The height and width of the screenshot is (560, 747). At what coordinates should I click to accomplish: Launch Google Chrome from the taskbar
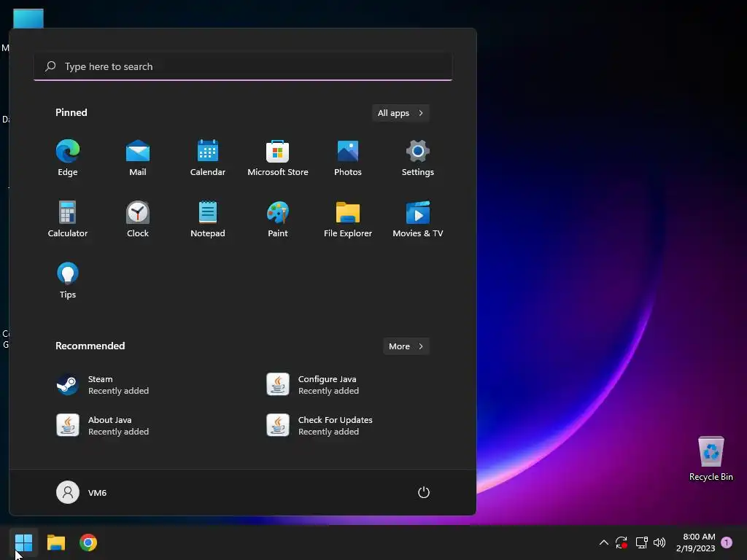[x=88, y=542]
